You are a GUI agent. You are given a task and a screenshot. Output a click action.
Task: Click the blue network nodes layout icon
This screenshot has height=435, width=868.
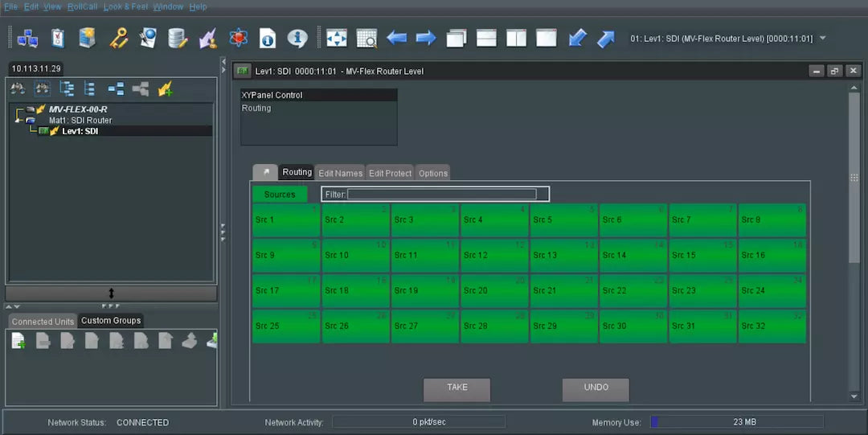coord(116,88)
